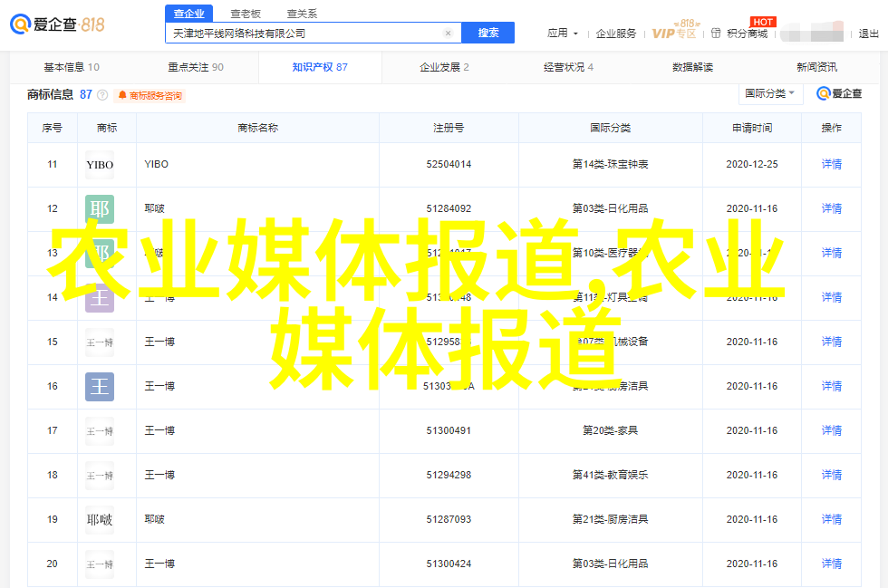Open the 积分商城 link
This screenshot has width=888, height=588.
tap(748, 34)
